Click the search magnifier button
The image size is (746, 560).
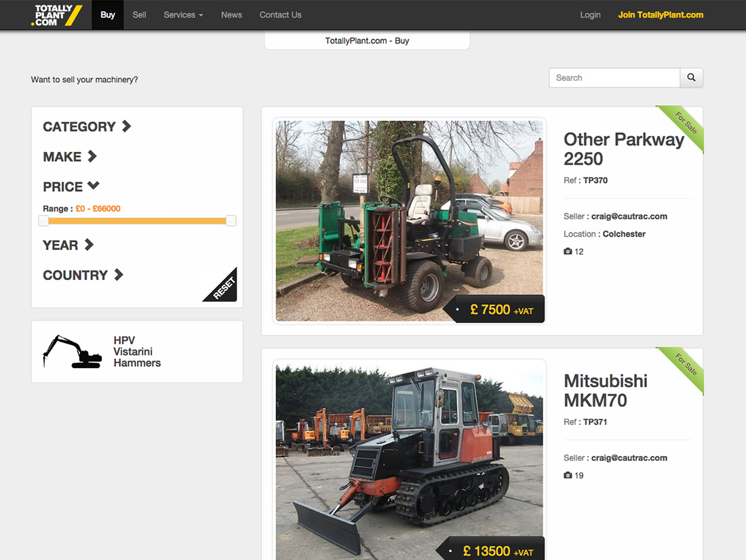click(x=691, y=77)
